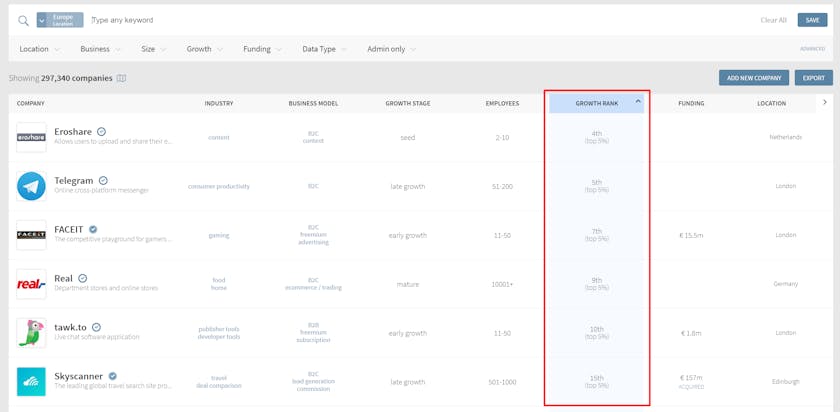Click the Skyscanner logo icon
The height and width of the screenshot is (412, 840).
pos(31,381)
